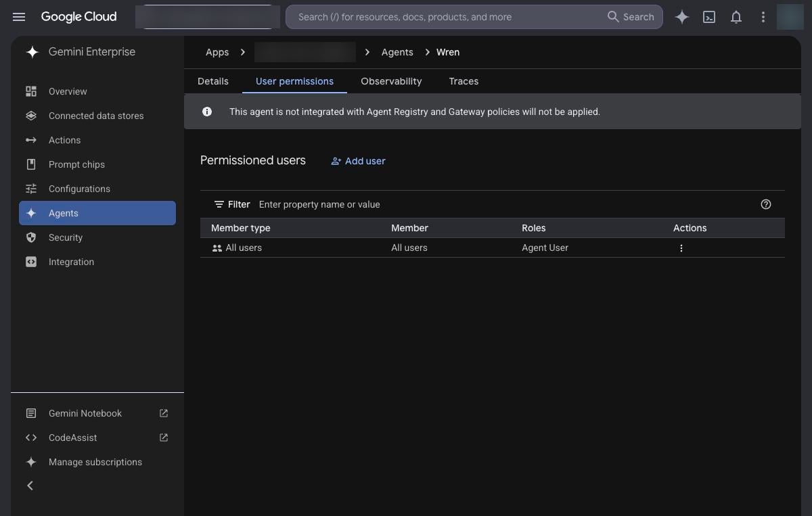Open Security section
Screen dimensions: 812x516
(97, 237)
